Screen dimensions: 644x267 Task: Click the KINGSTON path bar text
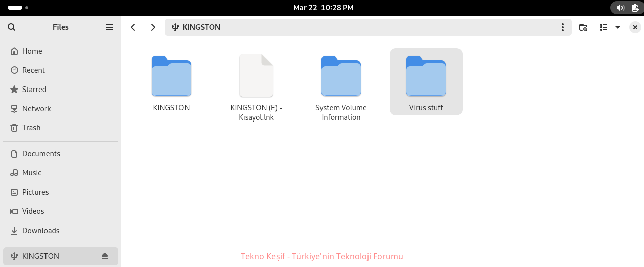[x=201, y=27]
